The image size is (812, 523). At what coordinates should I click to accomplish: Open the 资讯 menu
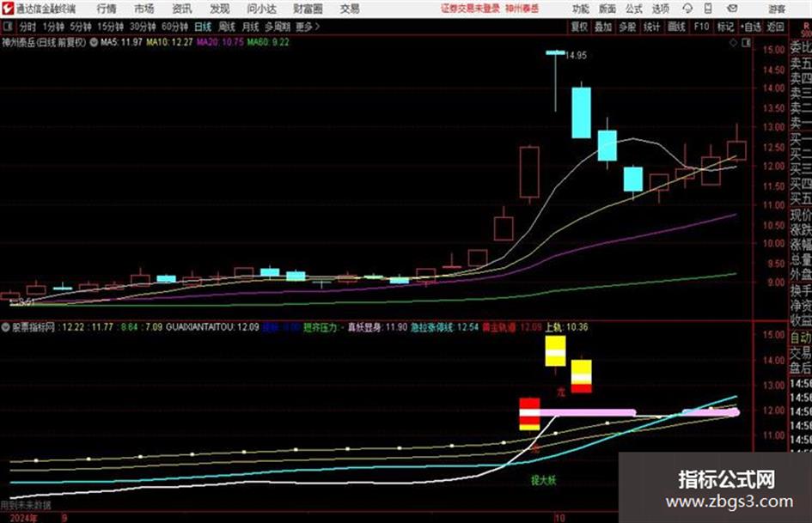click(182, 9)
